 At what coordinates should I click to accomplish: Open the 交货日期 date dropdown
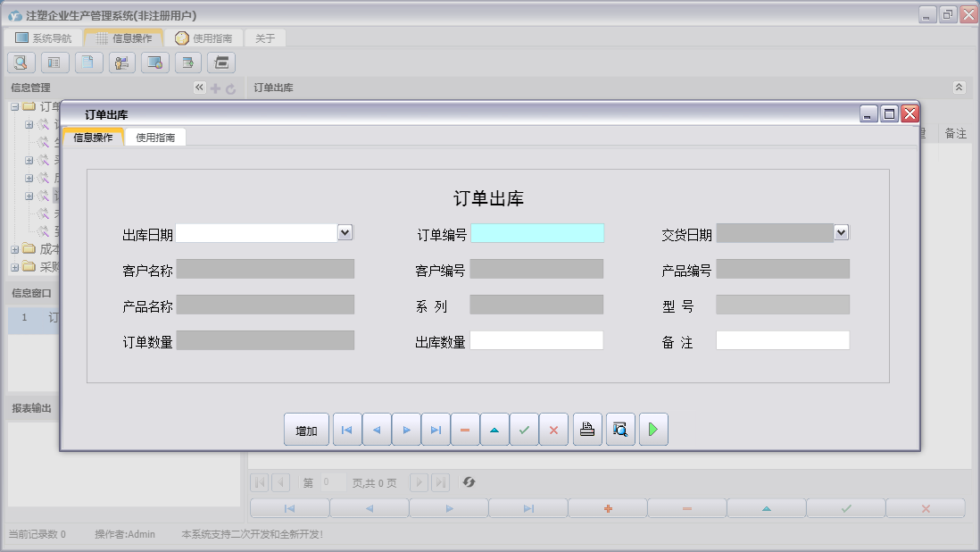coord(840,232)
